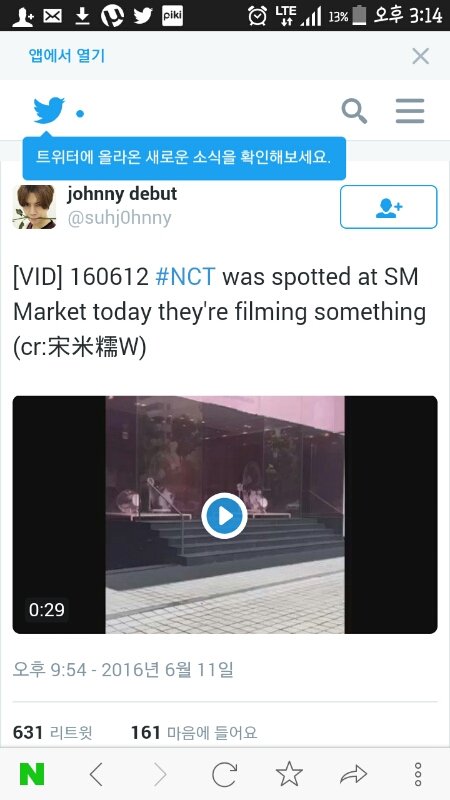Tap the 앱에서 열기 link
The width and height of the screenshot is (450, 800).
(x=67, y=56)
